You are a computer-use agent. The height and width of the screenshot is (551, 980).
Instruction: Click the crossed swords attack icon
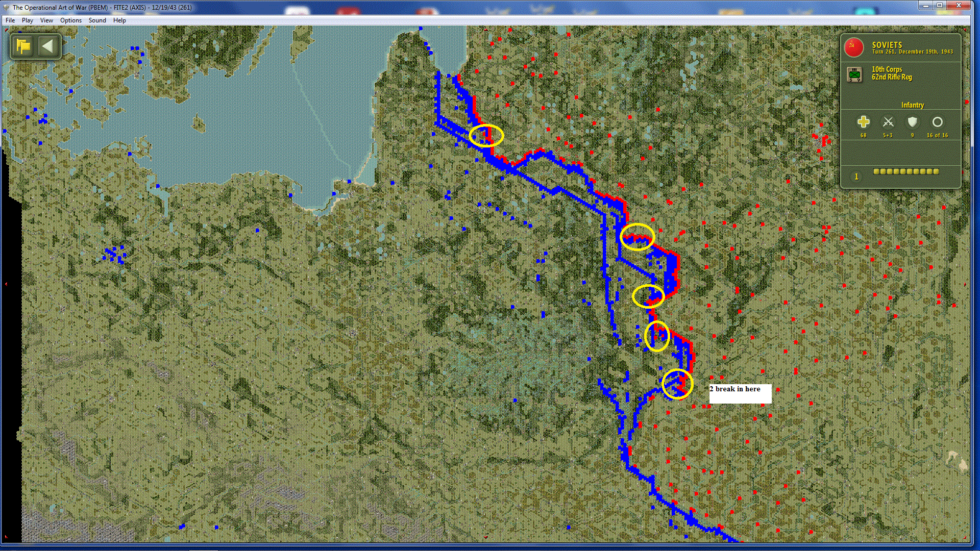pyautogui.click(x=888, y=122)
